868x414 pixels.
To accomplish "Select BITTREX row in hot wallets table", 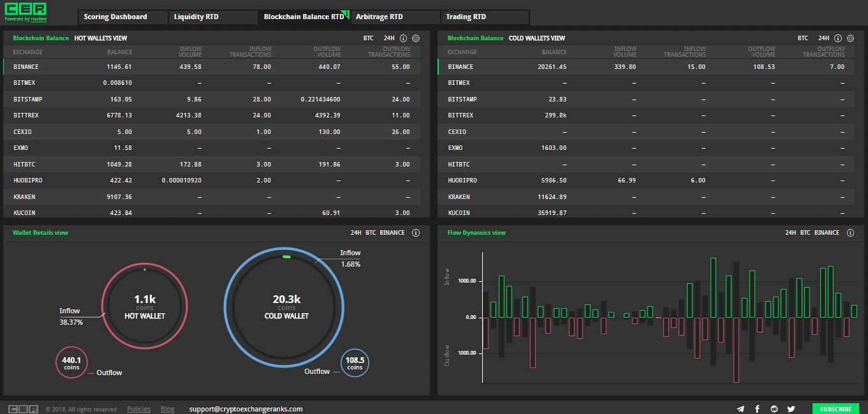I will point(212,115).
